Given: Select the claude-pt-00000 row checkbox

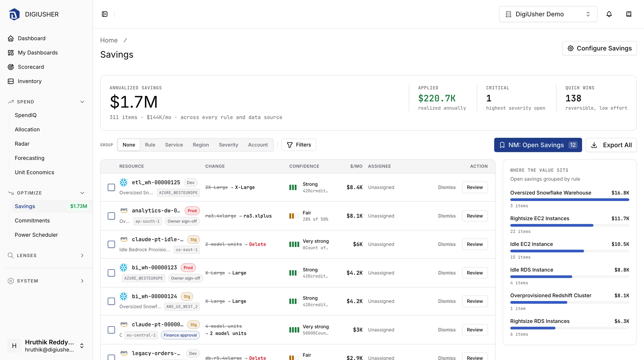Looking at the screenshot, I should (x=111, y=330).
